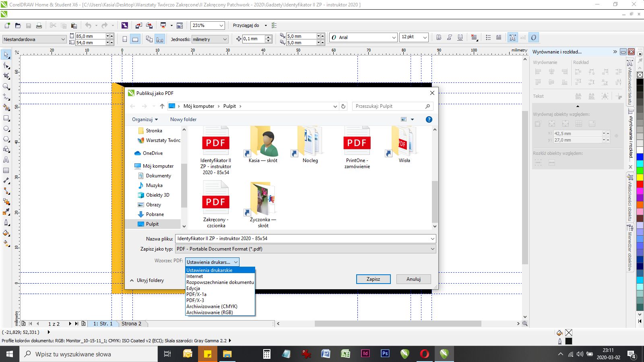Select 'Archiwizowanie (CMYK)' preset option
Image resolution: width=644 pixels, height=362 pixels.
(x=212, y=306)
